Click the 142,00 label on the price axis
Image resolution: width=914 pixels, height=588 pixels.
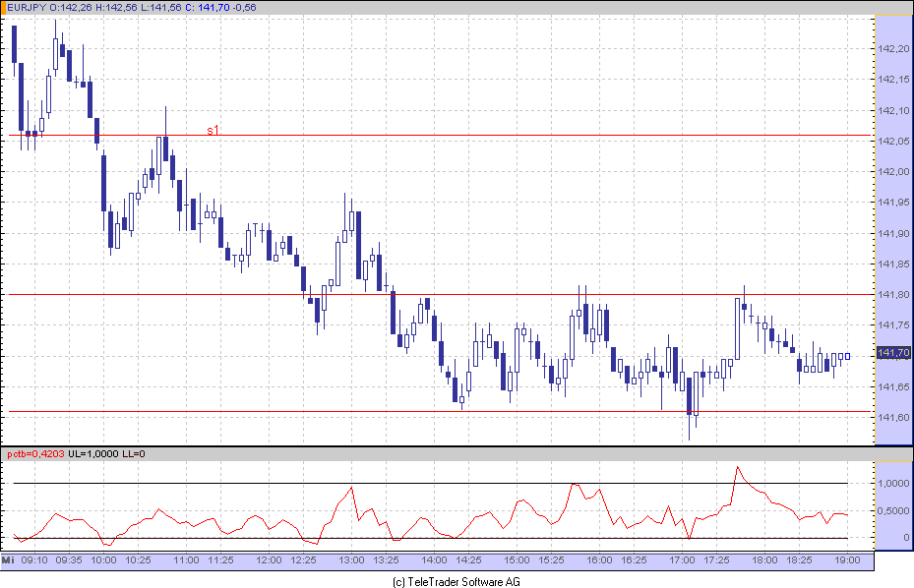tap(891, 171)
